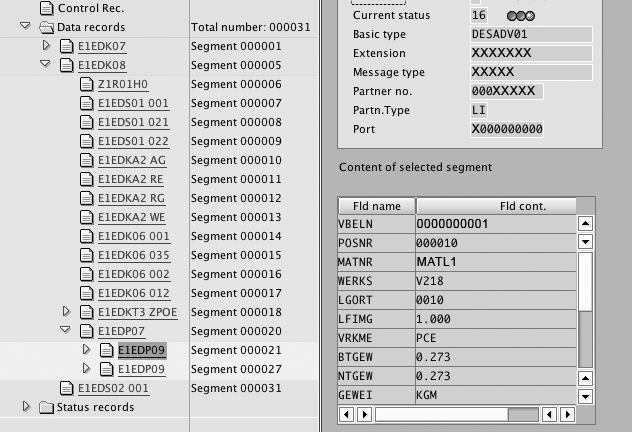Click the Fld name column header

pyautogui.click(x=377, y=206)
